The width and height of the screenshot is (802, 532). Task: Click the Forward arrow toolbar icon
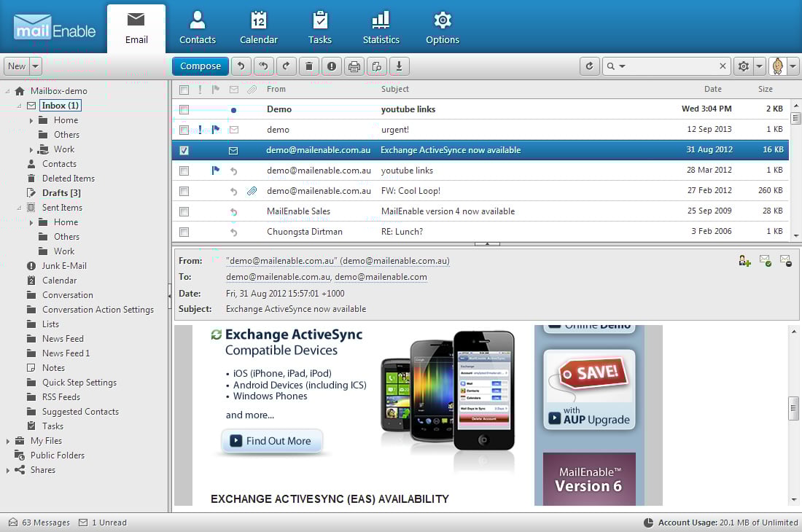[287, 66]
